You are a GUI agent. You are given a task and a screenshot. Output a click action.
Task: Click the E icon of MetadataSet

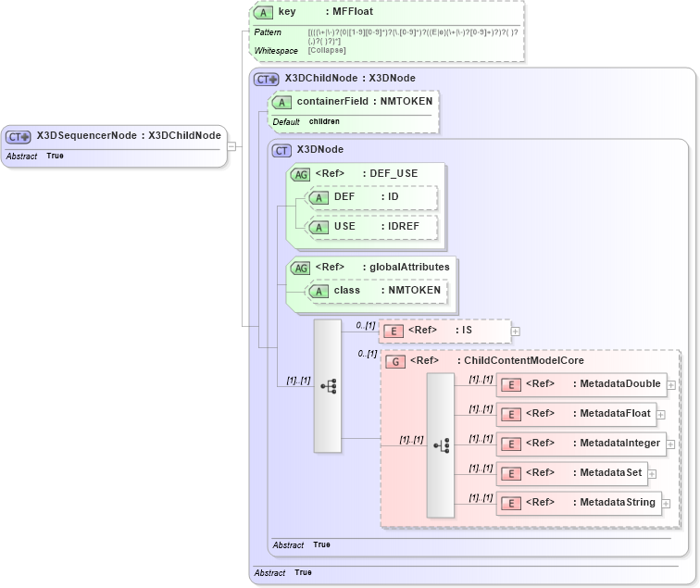pos(511,474)
